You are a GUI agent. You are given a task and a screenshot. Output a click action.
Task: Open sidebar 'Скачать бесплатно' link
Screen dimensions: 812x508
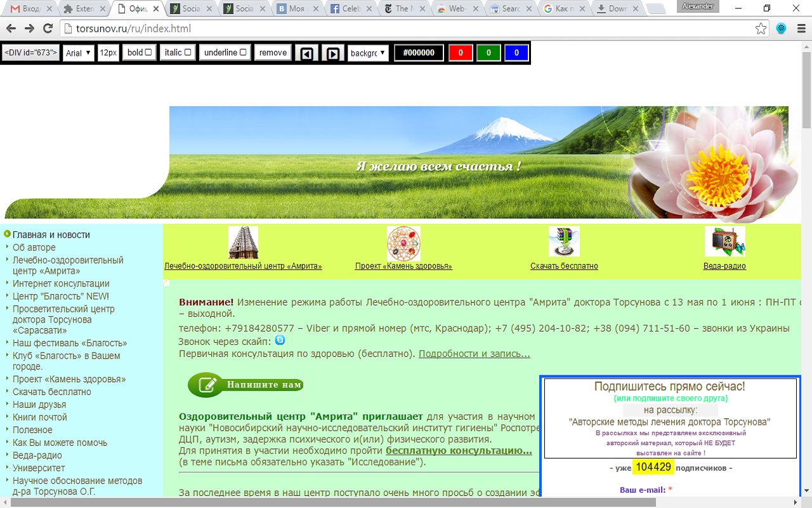[52, 392]
